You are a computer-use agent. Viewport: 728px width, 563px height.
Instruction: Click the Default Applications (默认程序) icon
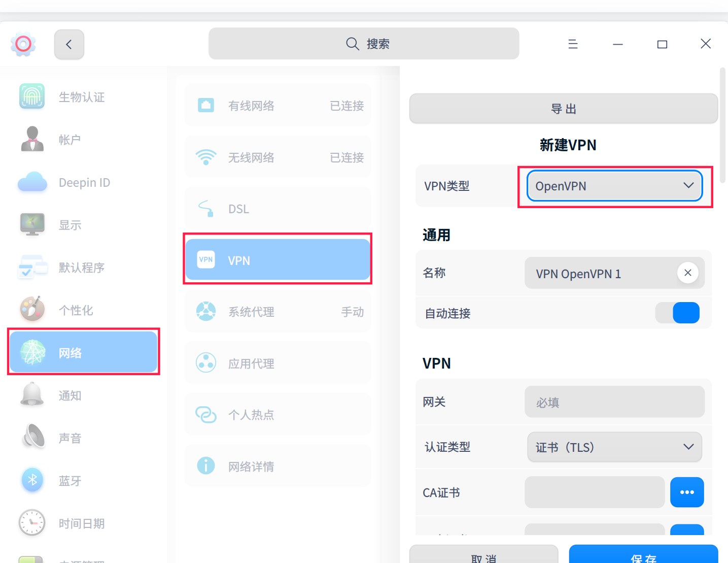tap(32, 267)
